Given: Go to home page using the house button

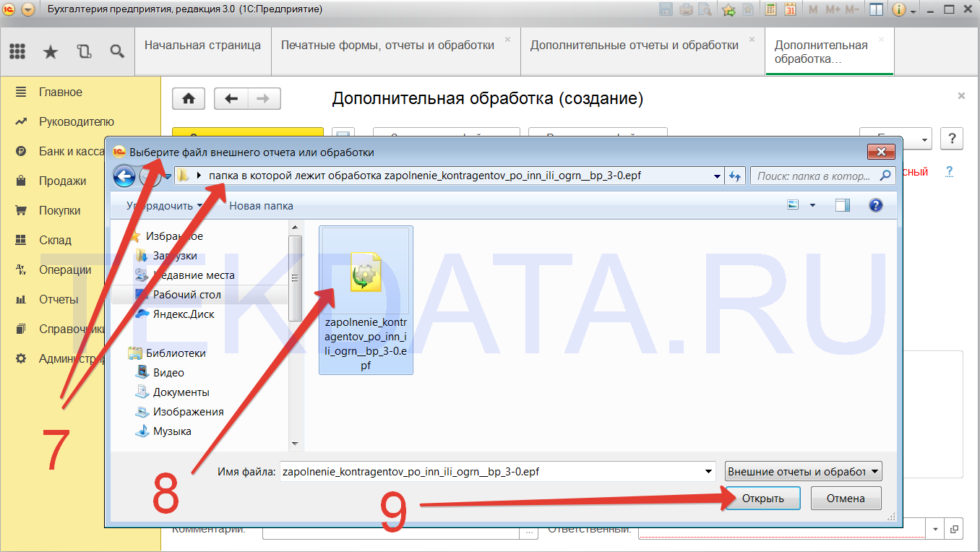Looking at the screenshot, I should pos(189,99).
